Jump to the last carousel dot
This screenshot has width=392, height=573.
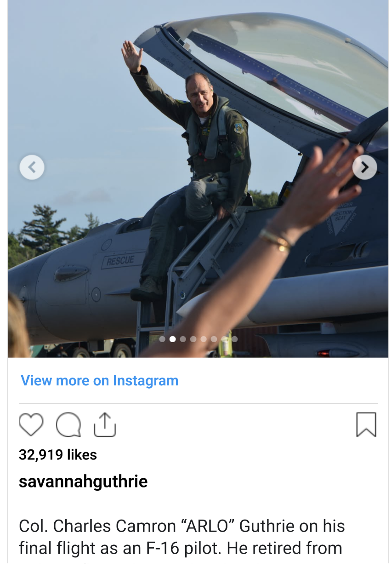pyautogui.click(x=234, y=339)
